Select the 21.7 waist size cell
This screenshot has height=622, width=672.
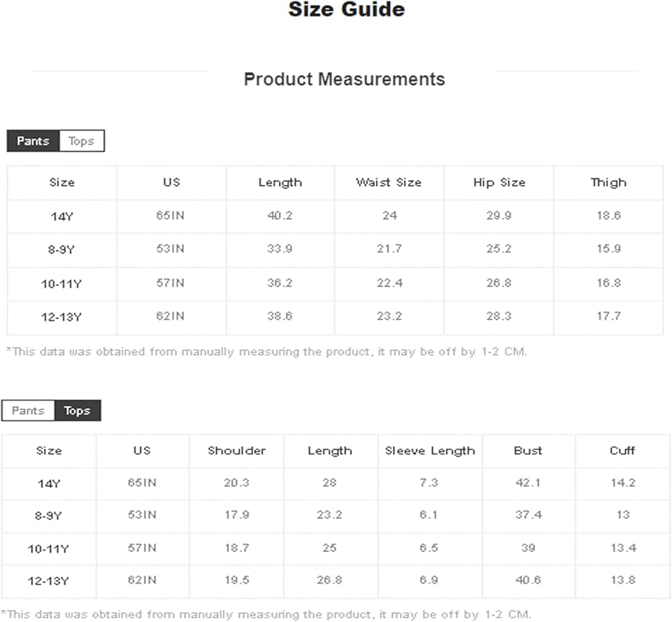389,249
